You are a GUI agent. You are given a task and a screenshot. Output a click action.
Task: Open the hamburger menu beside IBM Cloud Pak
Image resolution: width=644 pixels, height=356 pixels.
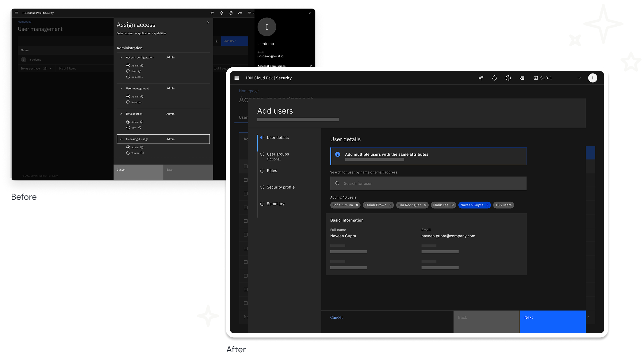tap(236, 78)
